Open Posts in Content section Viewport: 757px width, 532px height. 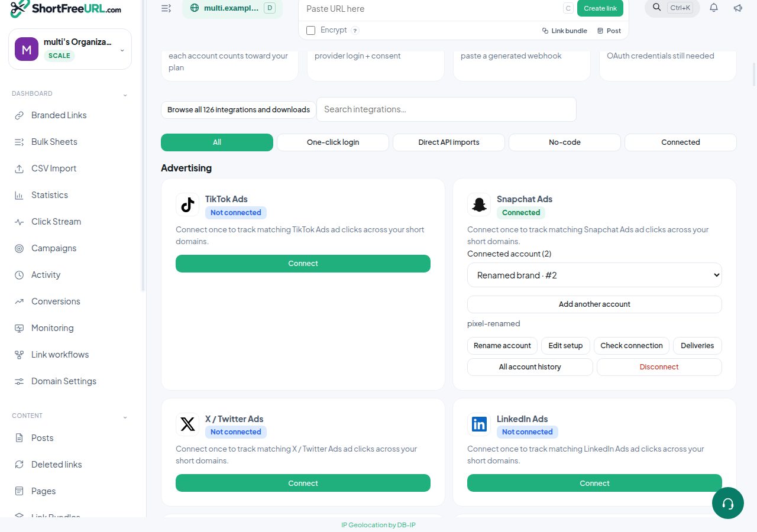tap(42, 438)
